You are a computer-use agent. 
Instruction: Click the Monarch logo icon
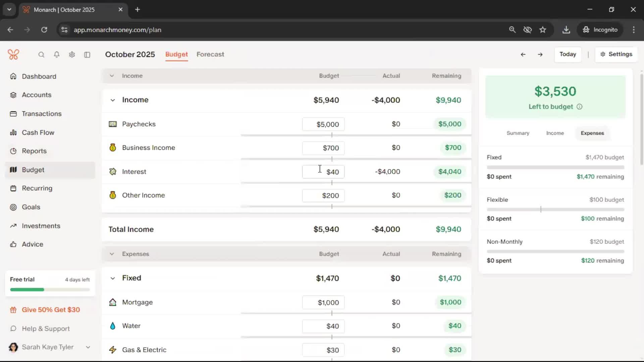(13, 54)
